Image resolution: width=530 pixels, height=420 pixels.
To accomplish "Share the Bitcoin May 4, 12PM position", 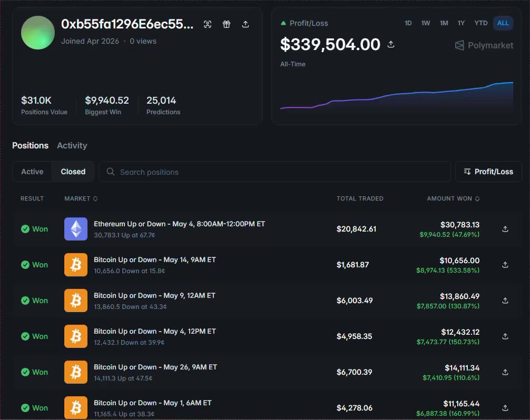I will pyautogui.click(x=505, y=336).
